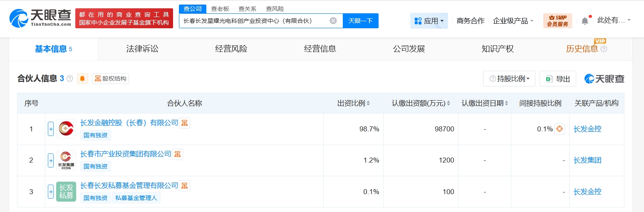Open equity structure icon next to 长发金融控股
644x212 pixels.
tap(184, 123)
